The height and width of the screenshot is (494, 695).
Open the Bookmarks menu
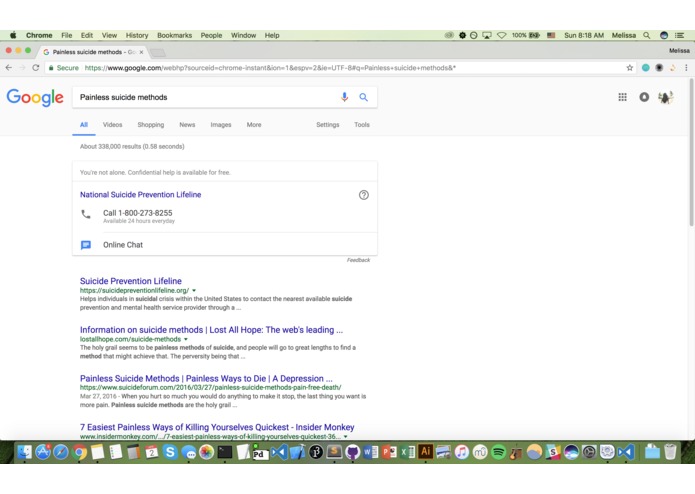[175, 35]
